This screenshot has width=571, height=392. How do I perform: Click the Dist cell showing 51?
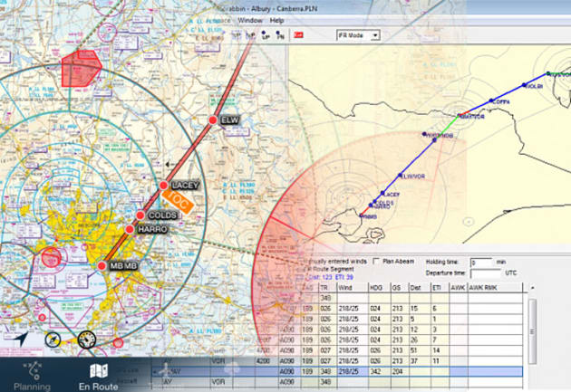point(420,350)
